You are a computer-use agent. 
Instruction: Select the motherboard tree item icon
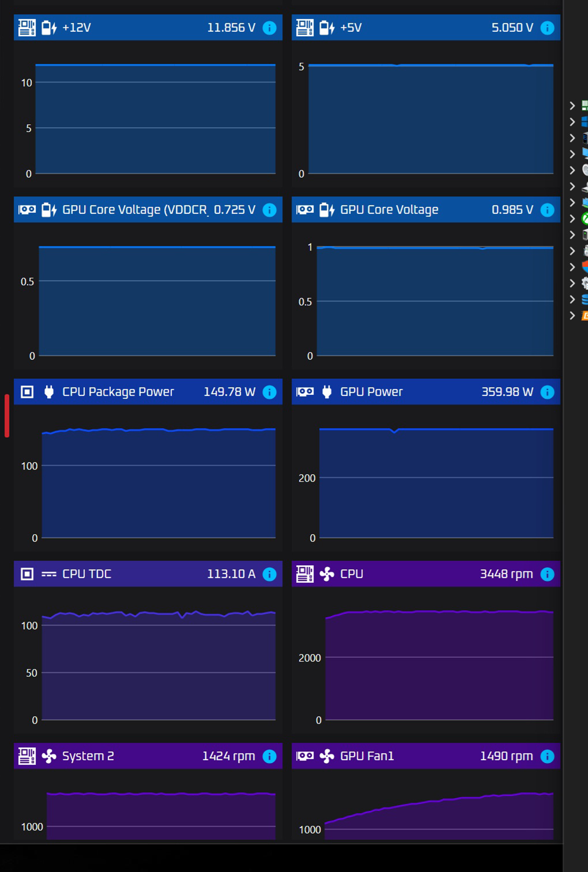584,105
